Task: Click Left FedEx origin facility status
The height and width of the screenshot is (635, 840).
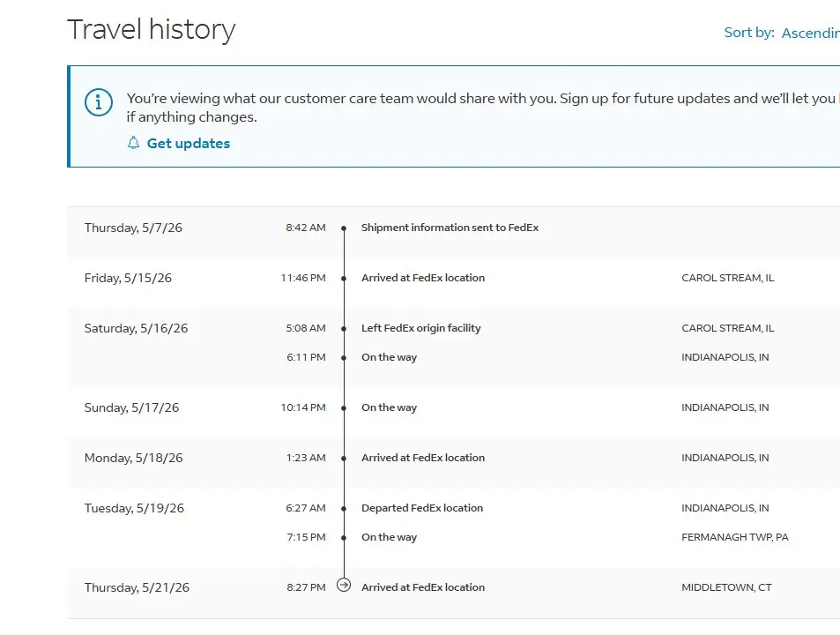Action: (x=420, y=328)
